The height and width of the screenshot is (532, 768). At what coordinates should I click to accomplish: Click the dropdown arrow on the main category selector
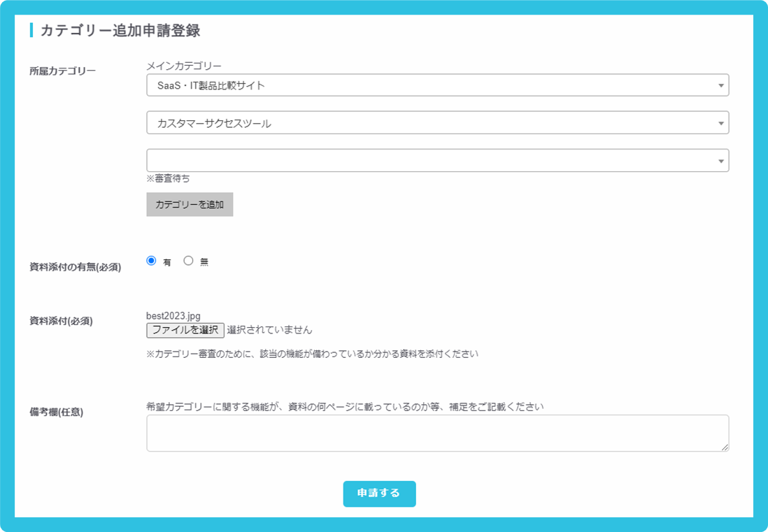[x=722, y=85]
